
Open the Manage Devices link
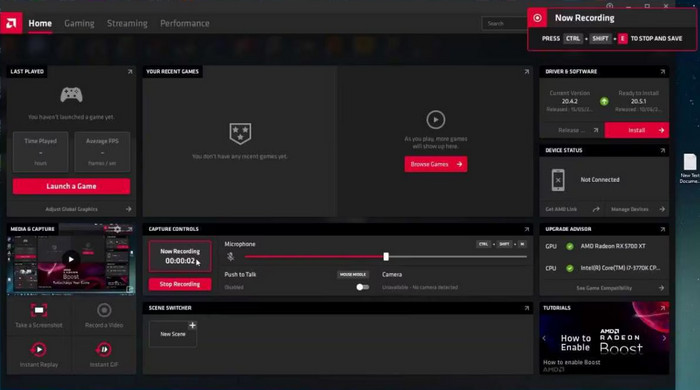[x=638, y=209]
